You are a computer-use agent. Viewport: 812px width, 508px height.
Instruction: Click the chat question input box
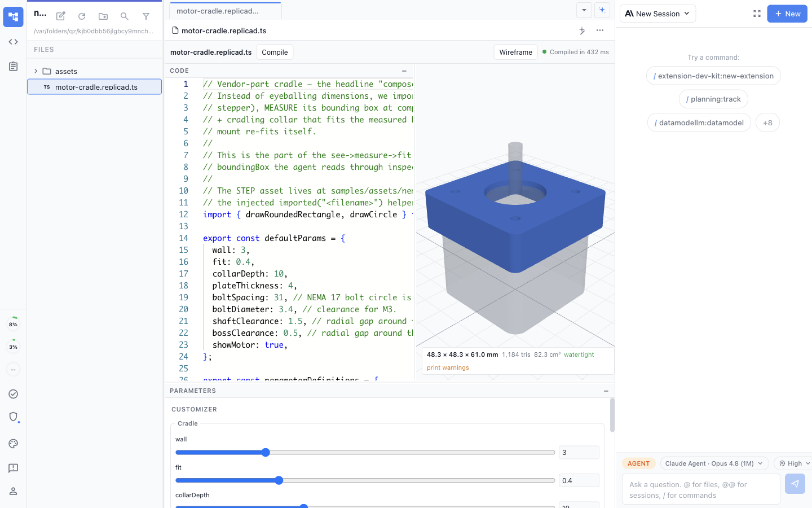701,489
